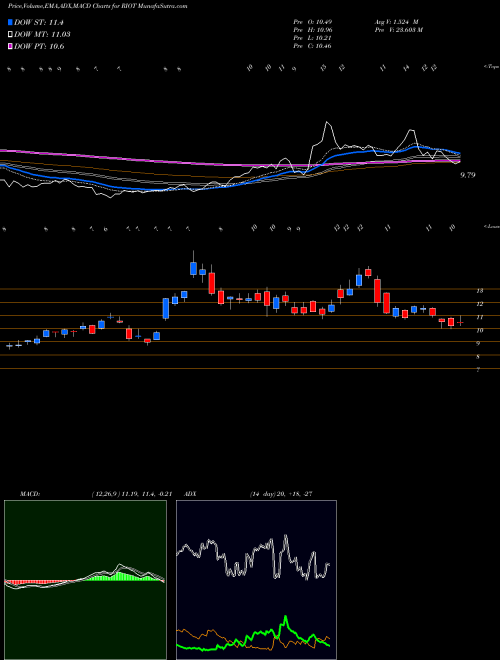Click the '<Lows' label
The image size is (500, 660).
(x=491, y=226)
